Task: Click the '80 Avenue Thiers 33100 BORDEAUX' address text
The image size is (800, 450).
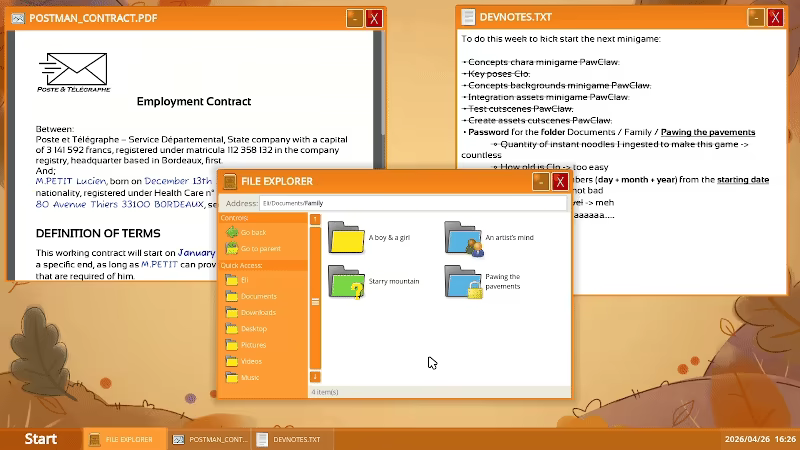Action: [x=119, y=204]
